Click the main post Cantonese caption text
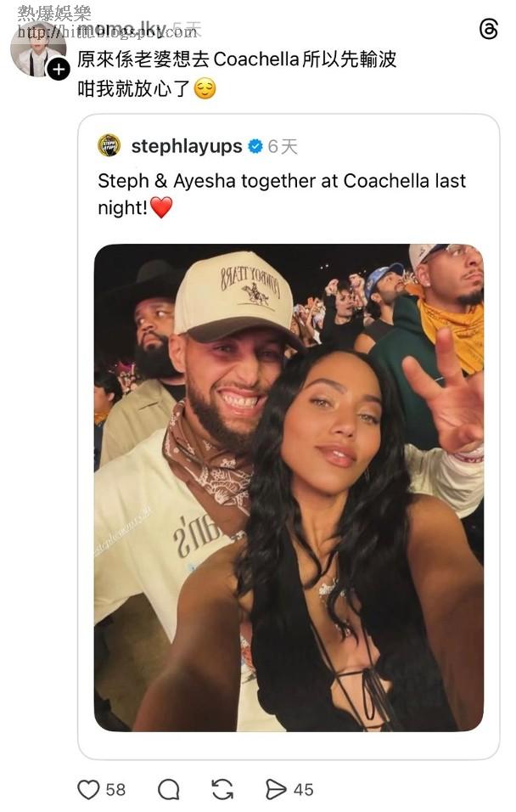Image resolution: width=516 pixels, height=812 pixels. pos(237,59)
